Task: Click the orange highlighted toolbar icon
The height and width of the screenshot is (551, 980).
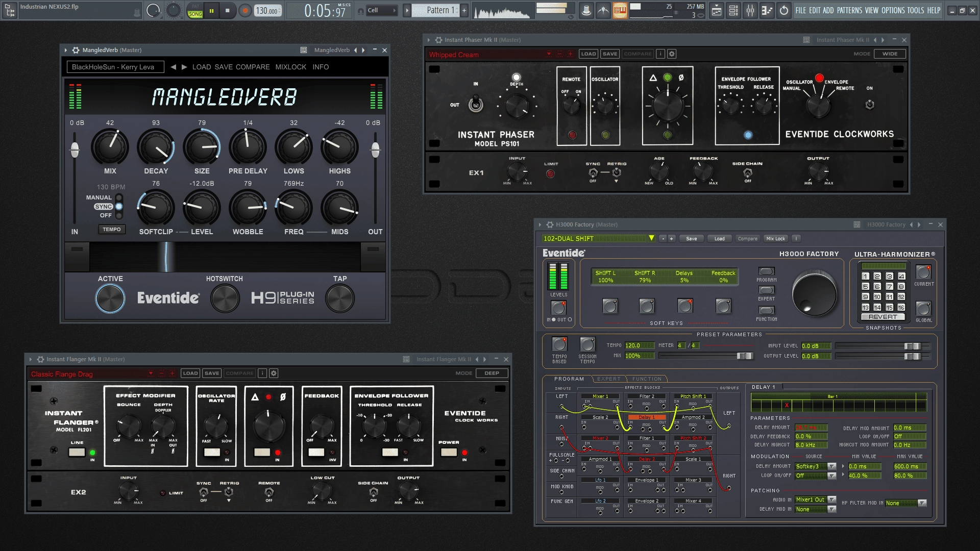Action: click(x=620, y=10)
